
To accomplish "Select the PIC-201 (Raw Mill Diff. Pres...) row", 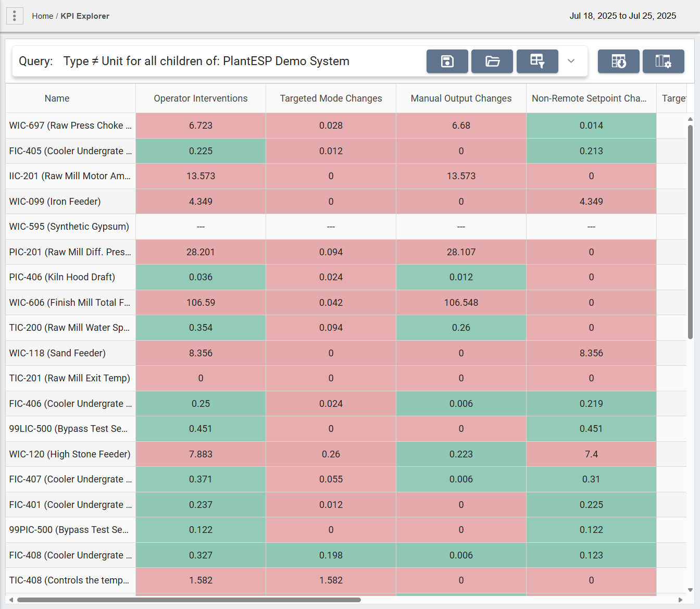I will click(71, 252).
